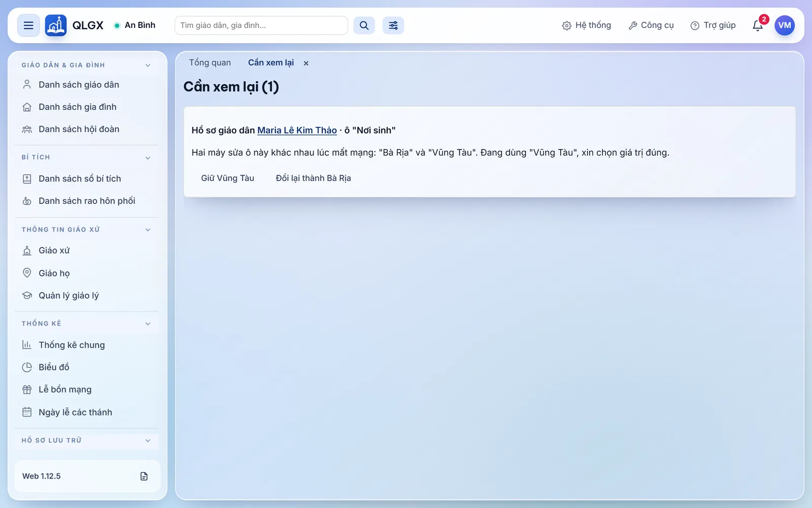Screen dimensions: 812x508
Task: Click Web 1.12.5 version label
Action: pyautogui.click(x=42, y=476)
